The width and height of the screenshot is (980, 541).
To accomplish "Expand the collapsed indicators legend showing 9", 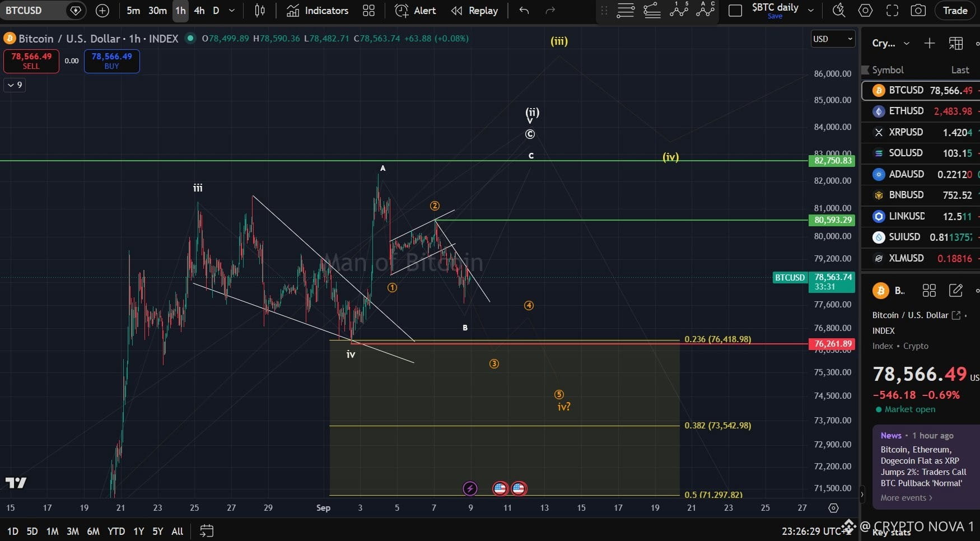I will [x=15, y=85].
